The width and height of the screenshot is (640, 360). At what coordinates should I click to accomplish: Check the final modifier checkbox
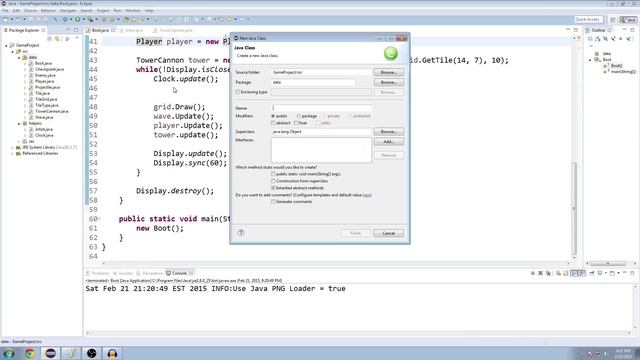tap(296, 123)
